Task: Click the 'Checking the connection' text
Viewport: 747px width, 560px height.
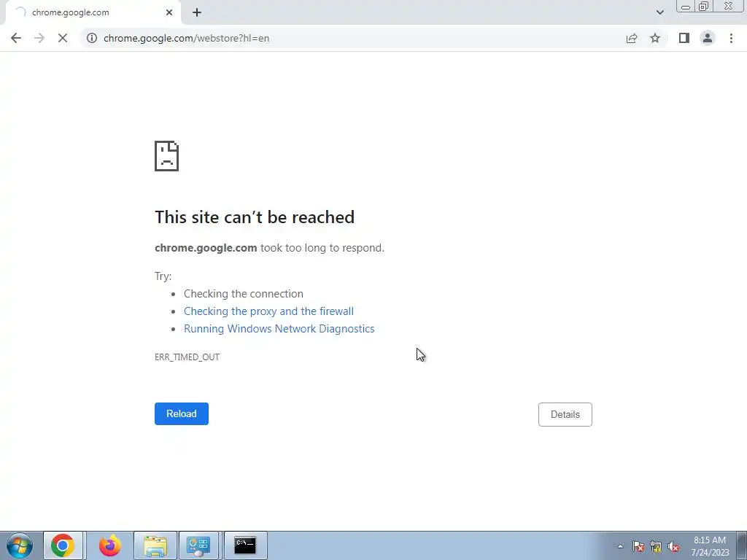Action: (244, 294)
